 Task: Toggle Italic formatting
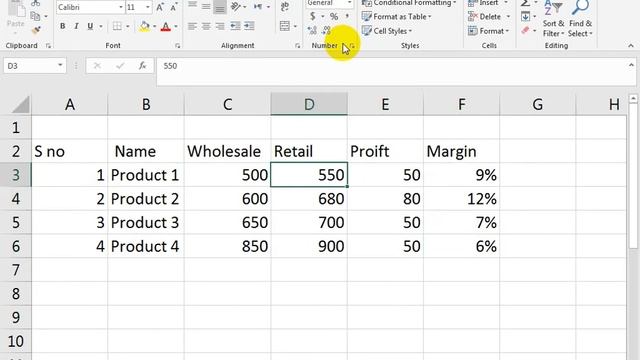[76, 26]
